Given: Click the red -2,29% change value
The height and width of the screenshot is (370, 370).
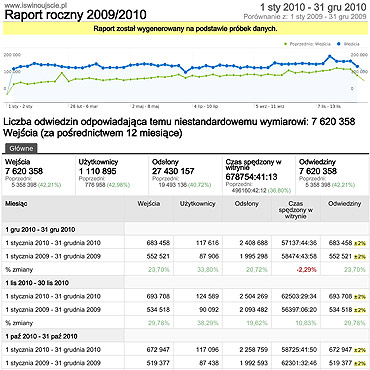Looking at the screenshot, I should coord(308,270).
